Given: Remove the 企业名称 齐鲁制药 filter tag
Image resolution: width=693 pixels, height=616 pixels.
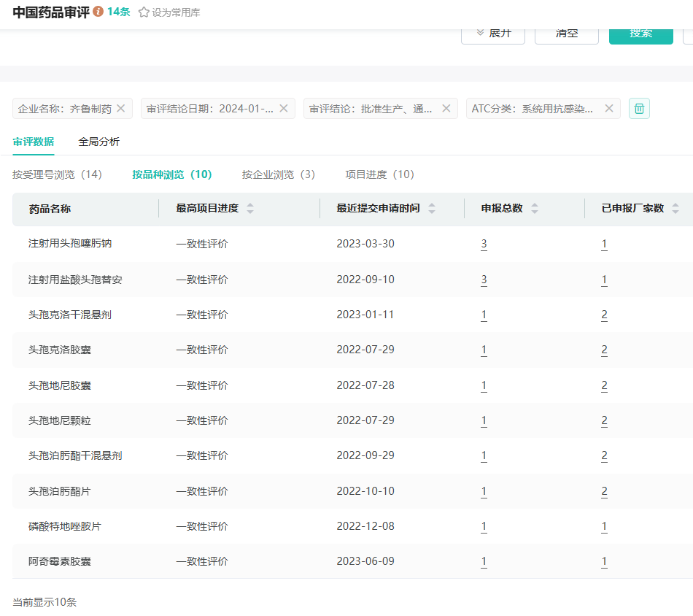Looking at the screenshot, I should click(x=121, y=108).
